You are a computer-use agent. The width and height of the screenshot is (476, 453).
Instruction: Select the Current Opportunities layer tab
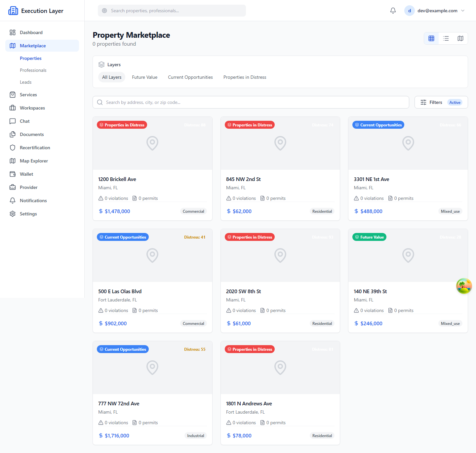190,77
